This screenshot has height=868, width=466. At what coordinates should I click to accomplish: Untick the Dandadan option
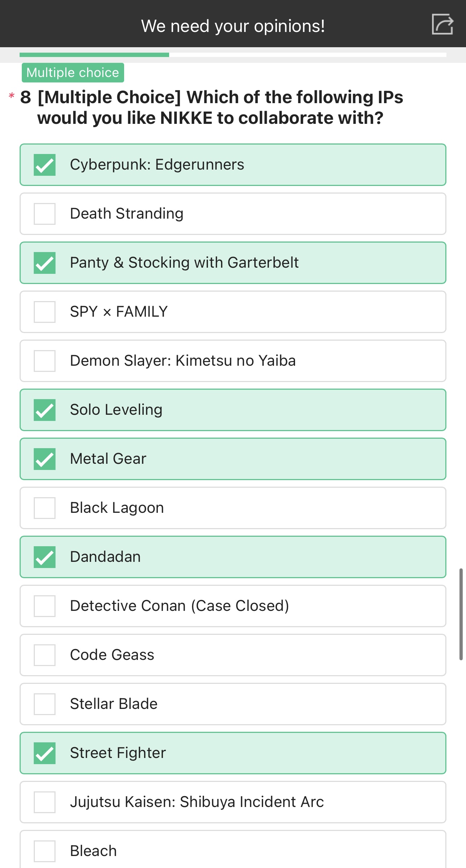point(45,557)
